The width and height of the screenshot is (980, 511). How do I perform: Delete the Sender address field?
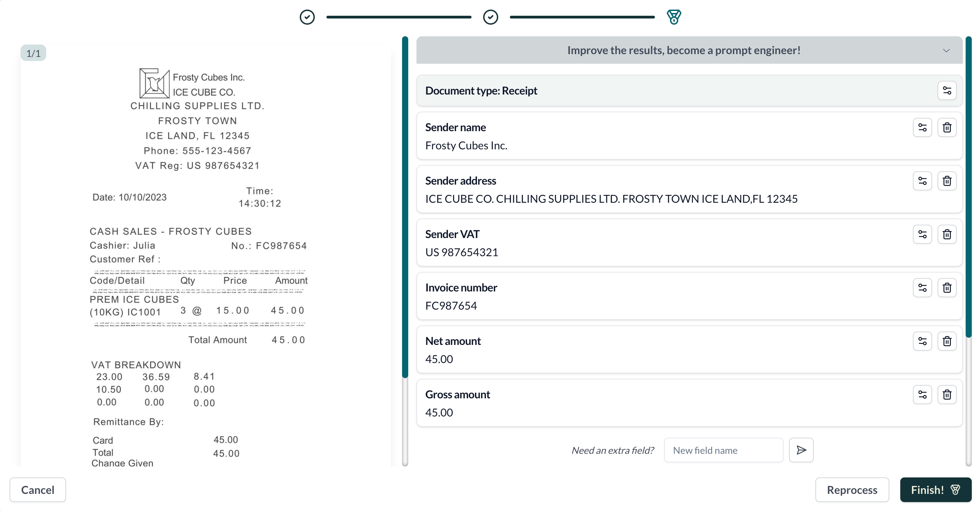coord(947,181)
